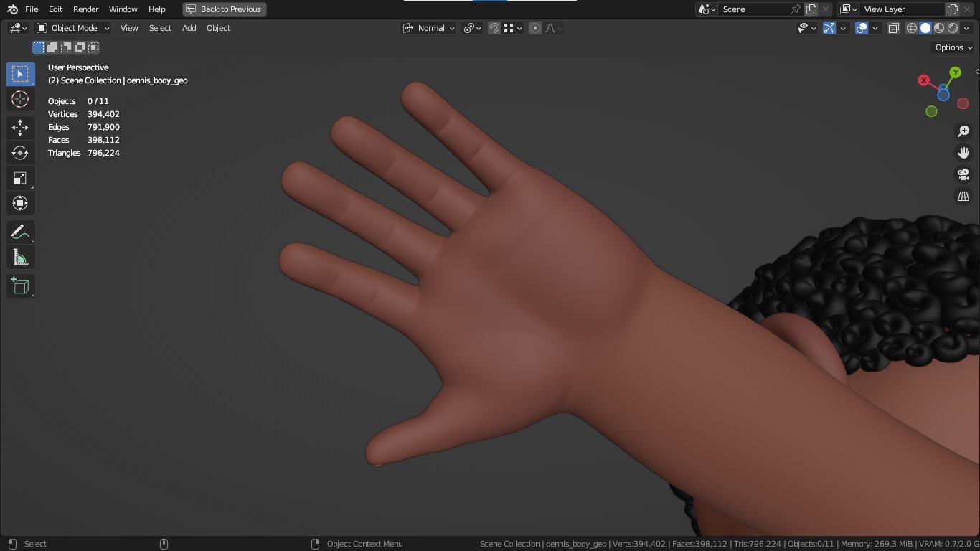Screen dimensions: 980x551
Task: Open object type visibility dropdown
Action: click(807, 28)
